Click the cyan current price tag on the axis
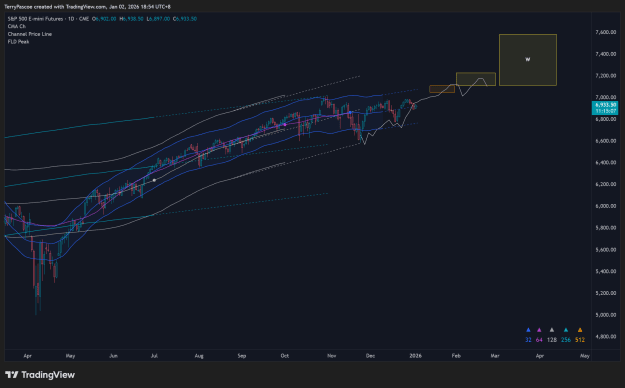 click(x=605, y=108)
